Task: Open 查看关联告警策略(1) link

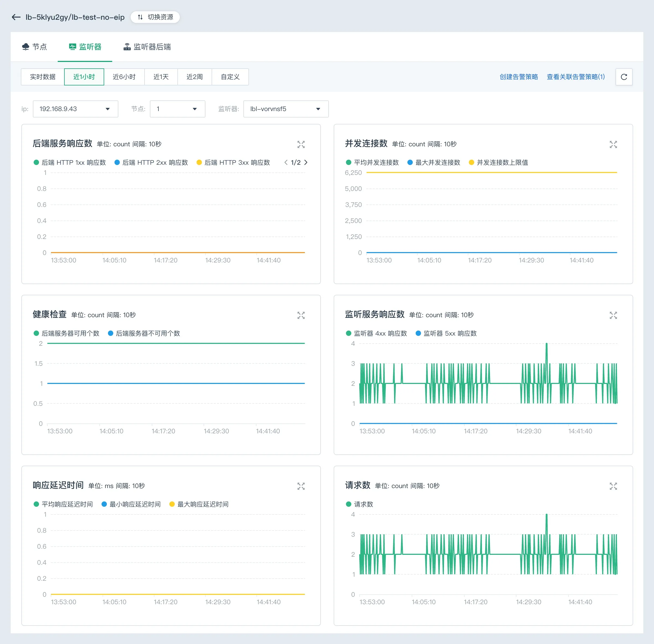Action: pos(576,77)
